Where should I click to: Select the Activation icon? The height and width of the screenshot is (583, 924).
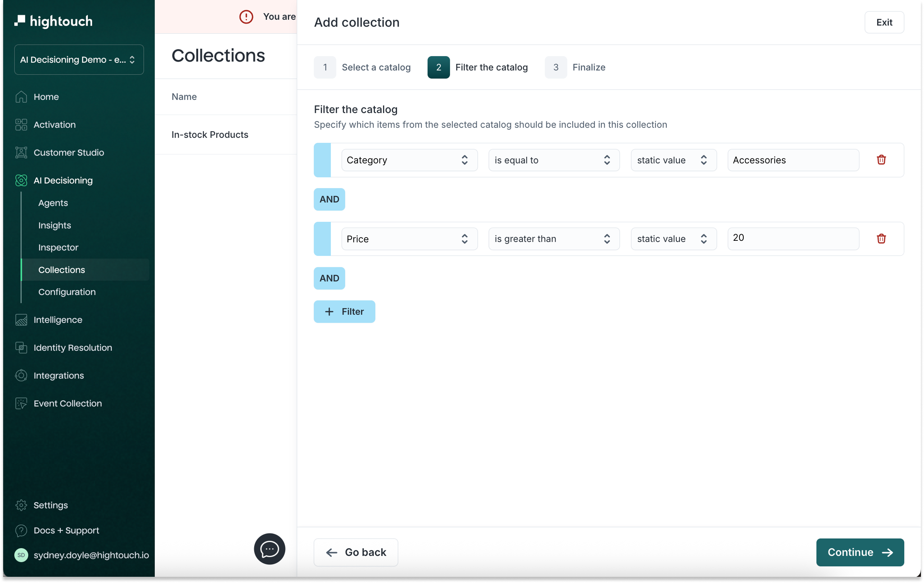tap(21, 124)
